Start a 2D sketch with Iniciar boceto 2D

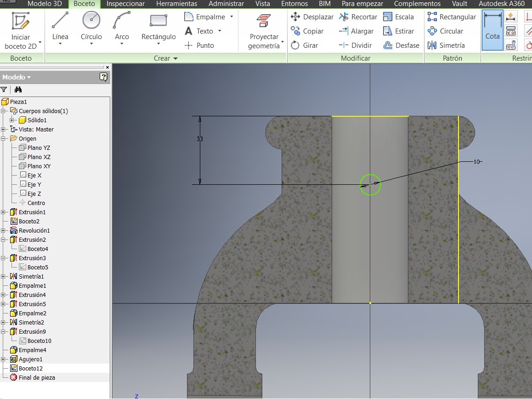21,30
